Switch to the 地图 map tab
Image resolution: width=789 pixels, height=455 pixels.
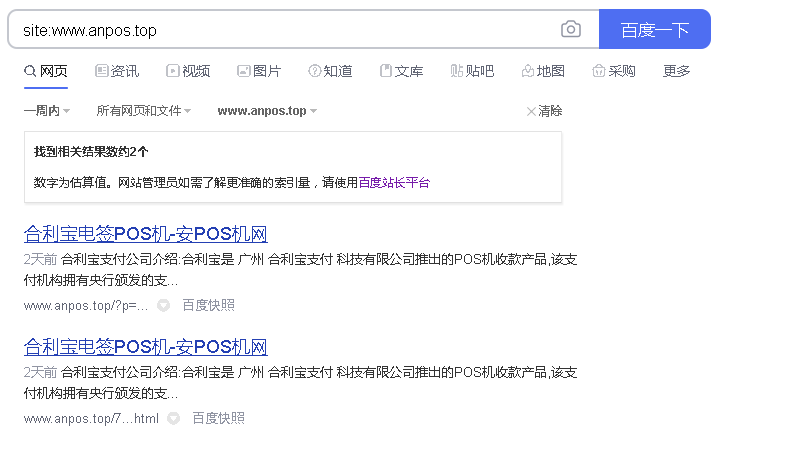click(543, 71)
